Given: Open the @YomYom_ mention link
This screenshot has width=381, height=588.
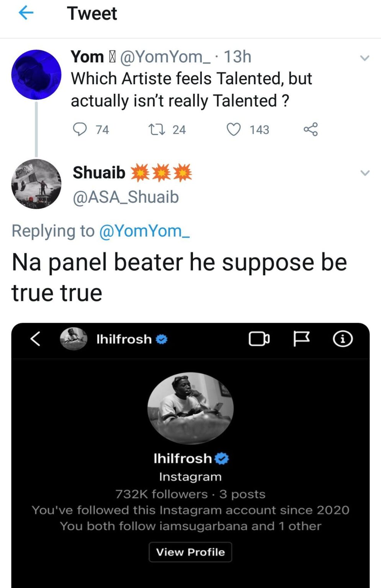Looking at the screenshot, I should 144,231.
